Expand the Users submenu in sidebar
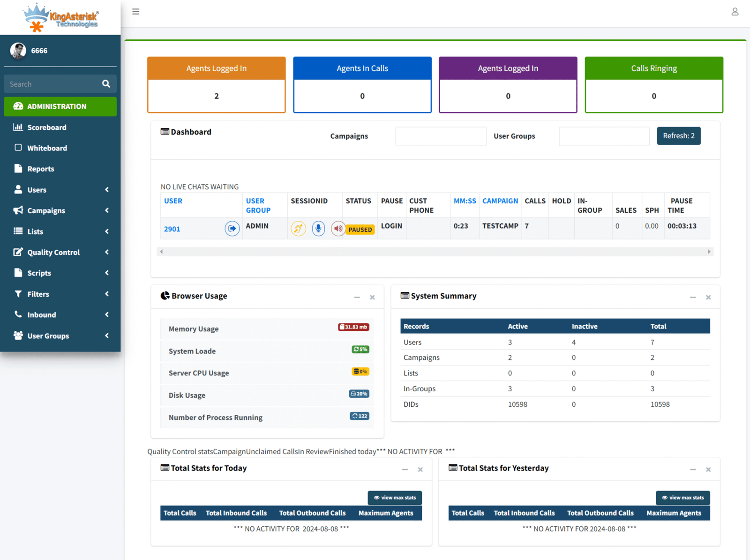The image size is (750, 560). click(x=60, y=190)
